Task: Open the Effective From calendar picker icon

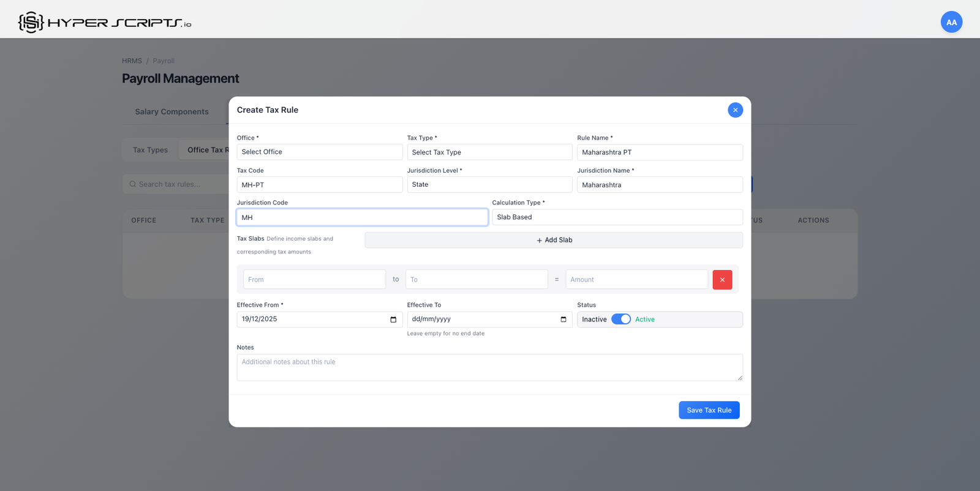Action: pos(393,320)
